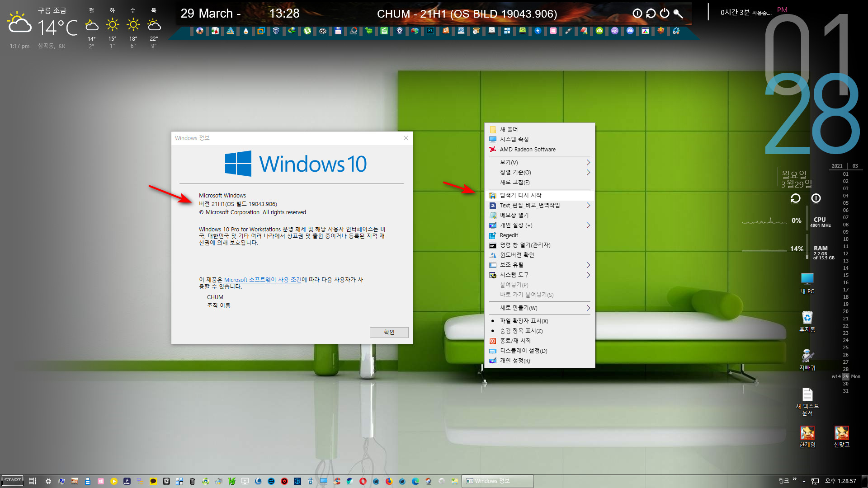
Task: Open the 내 PC desktop icon
Action: 807,283
